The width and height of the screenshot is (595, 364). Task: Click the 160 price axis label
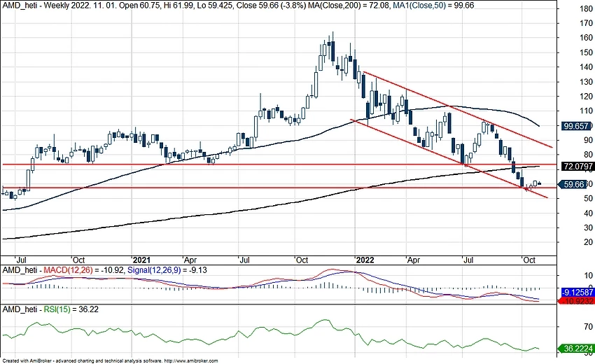pyautogui.click(x=587, y=38)
